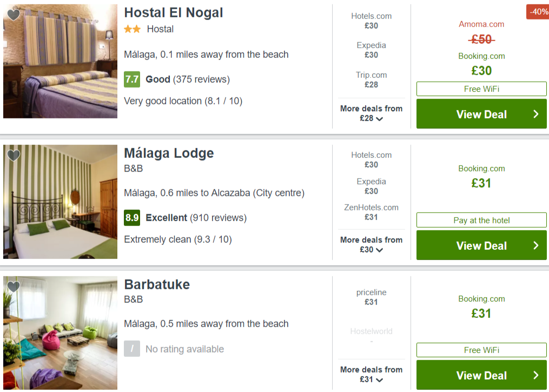Screen dimensions: 549x392
Task: Toggle the heart on Málaga Lodge photo
Action: pyautogui.click(x=14, y=155)
